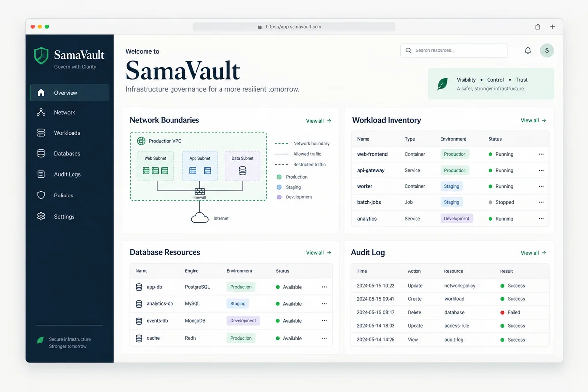Click the Policies shield icon in sidebar
The height and width of the screenshot is (392, 588).
coord(41,195)
